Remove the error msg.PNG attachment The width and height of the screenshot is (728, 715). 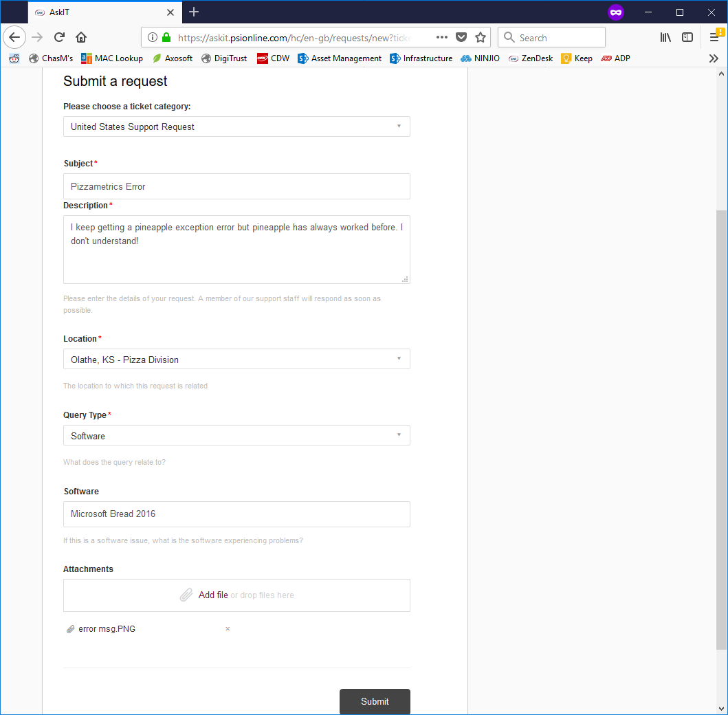coord(227,628)
